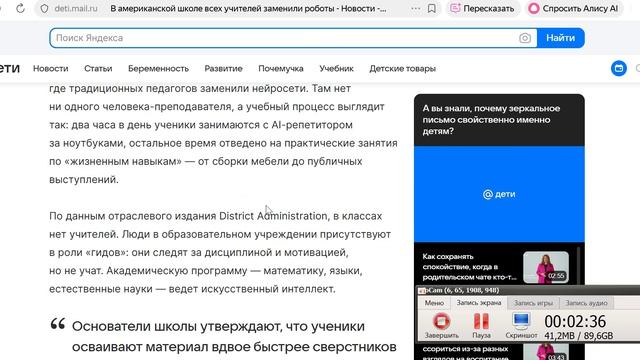
Task: Switch to oCam Запись игры tab
Action: [533, 303]
